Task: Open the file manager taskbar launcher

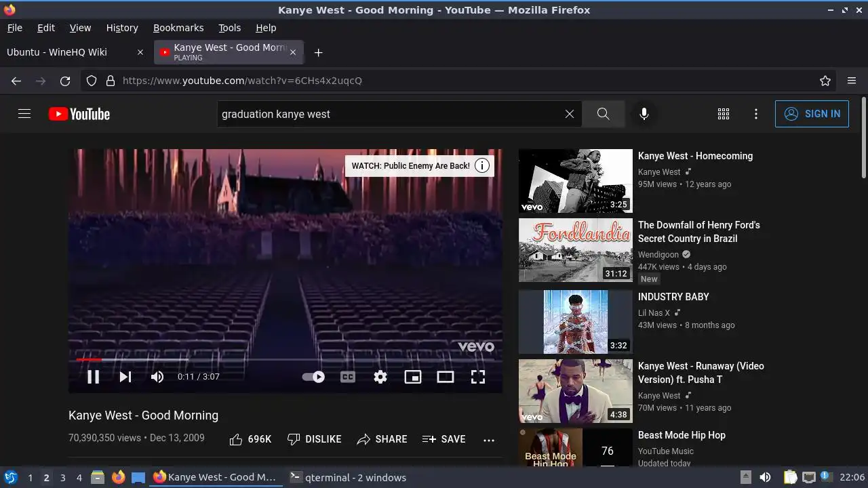Action: [98, 477]
